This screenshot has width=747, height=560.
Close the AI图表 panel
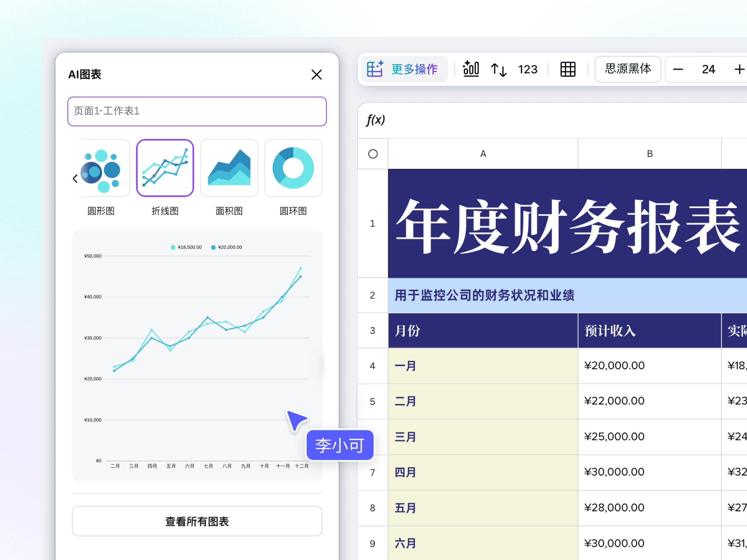316,74
